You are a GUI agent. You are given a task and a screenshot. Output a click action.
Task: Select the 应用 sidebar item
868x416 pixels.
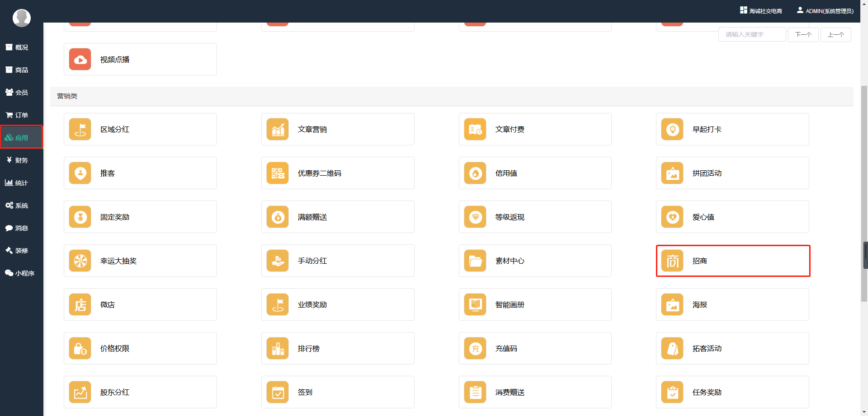pyautogui.click(x=21, y=138)
